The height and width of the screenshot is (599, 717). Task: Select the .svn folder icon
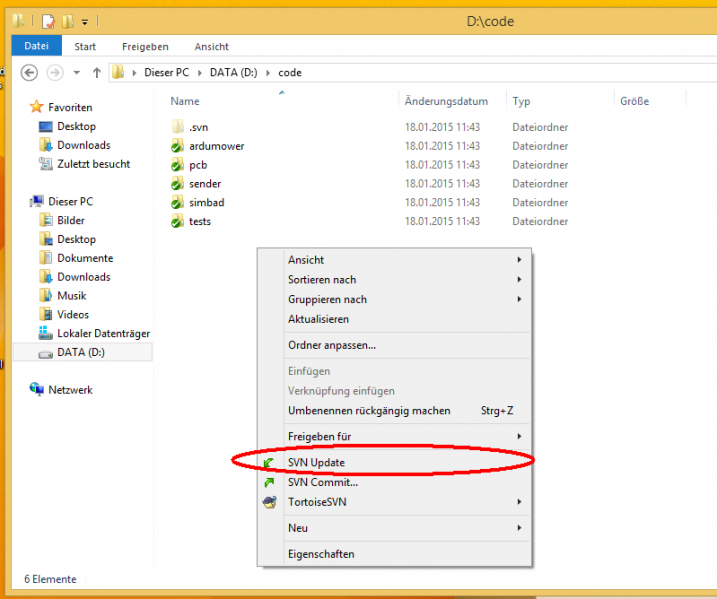pos(177,127)
